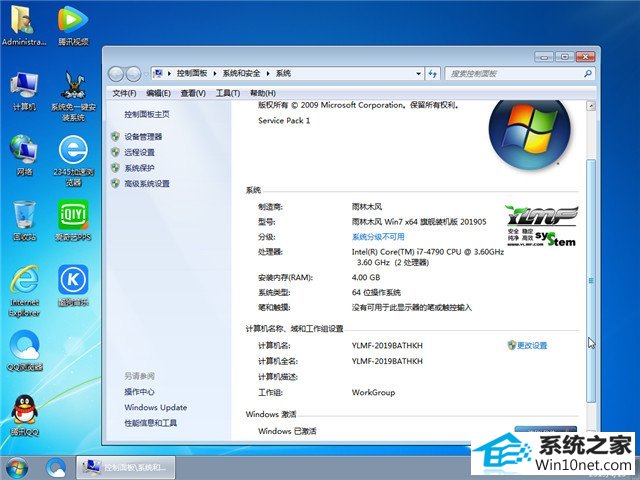Image resolution: width=640 pixels, height=480 pixels.
Task: Open 操作中心 link
Action: tap(139, 392)
